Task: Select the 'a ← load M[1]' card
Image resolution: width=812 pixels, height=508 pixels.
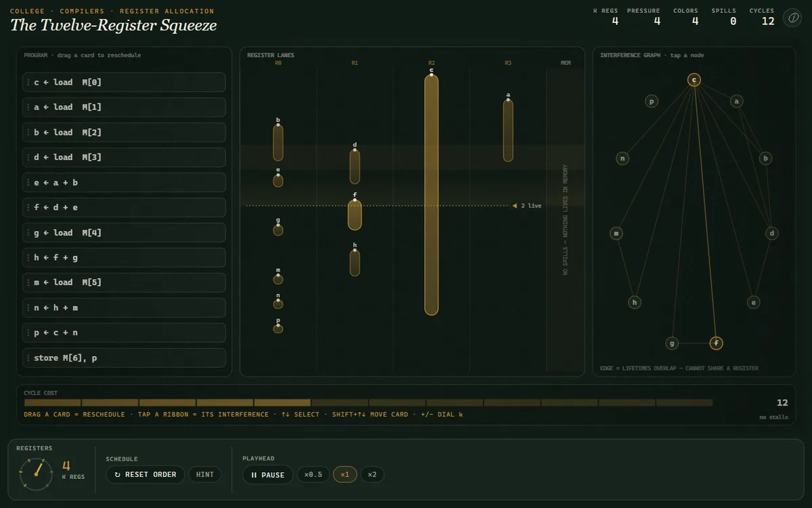Action: (124, 107)
